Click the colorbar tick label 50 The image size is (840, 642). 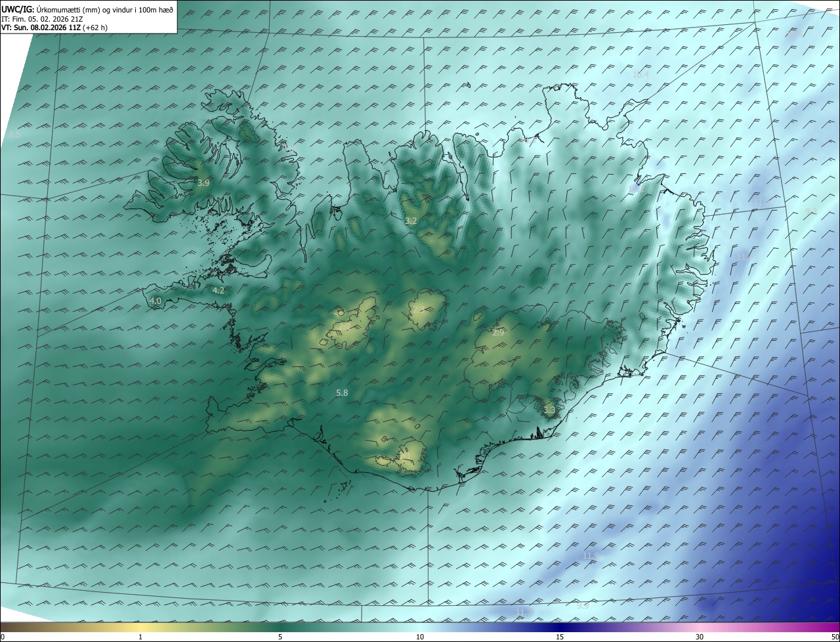pos(835,637)
